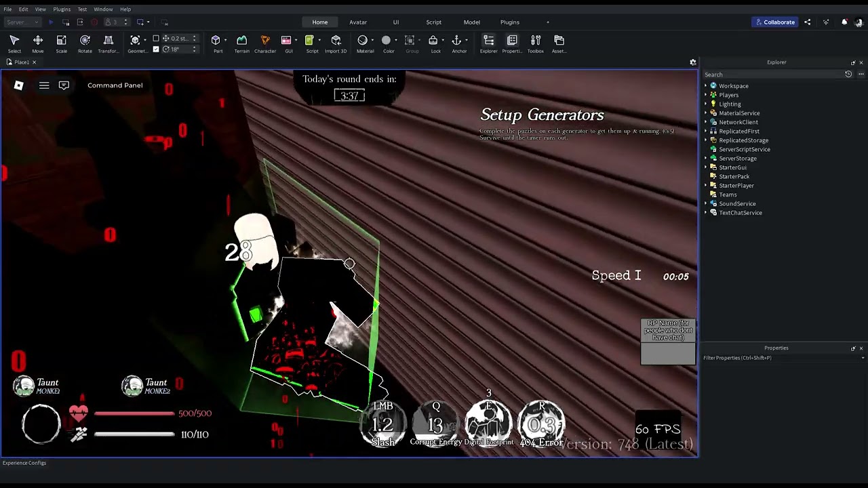Expand the SoundService node
The height and width of the screenshot is (488, 868).
pos(705,203)
